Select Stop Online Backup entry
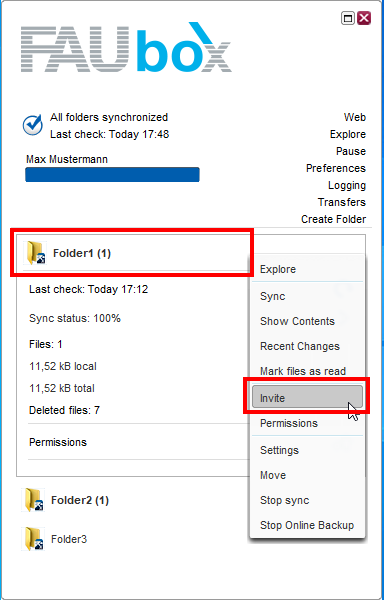This screenshot has width=384, height=600. tap(308, 525)
